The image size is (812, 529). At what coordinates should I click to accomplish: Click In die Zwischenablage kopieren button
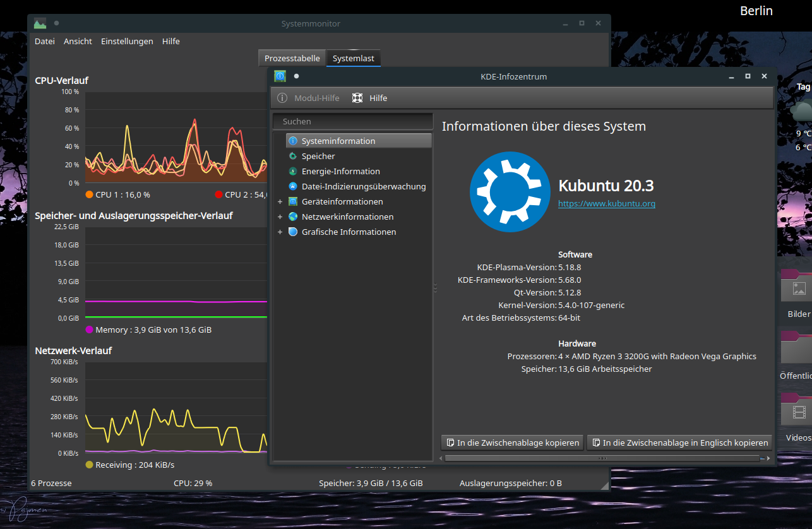[512, 443]
